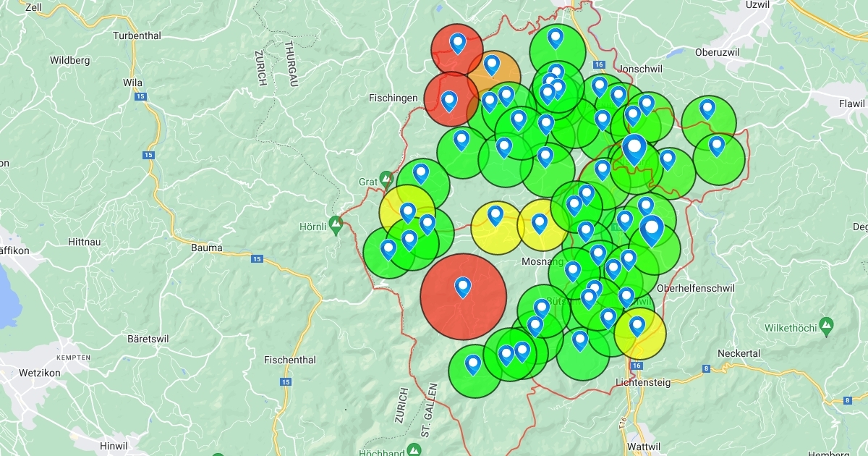Select the pin in the orange circle

tap(492, 65)
